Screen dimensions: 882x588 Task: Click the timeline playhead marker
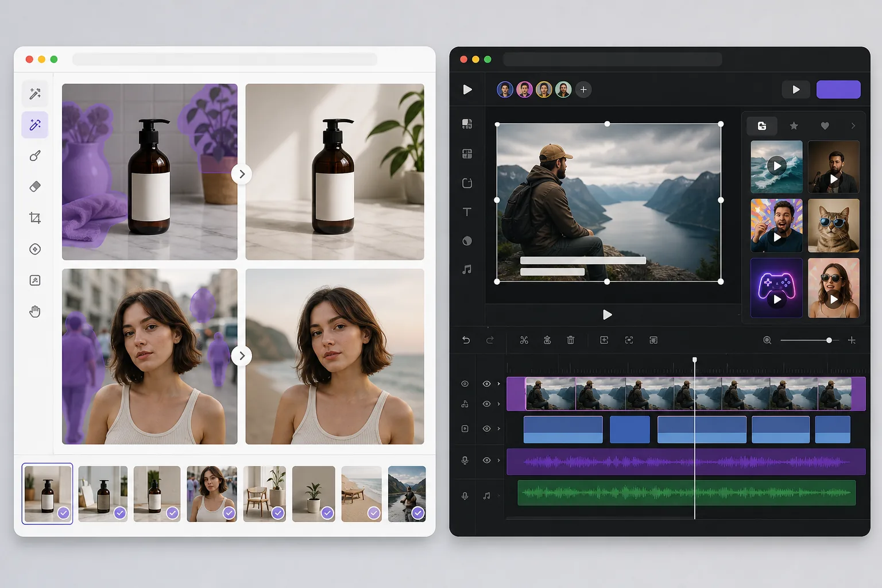coord(695,360)
